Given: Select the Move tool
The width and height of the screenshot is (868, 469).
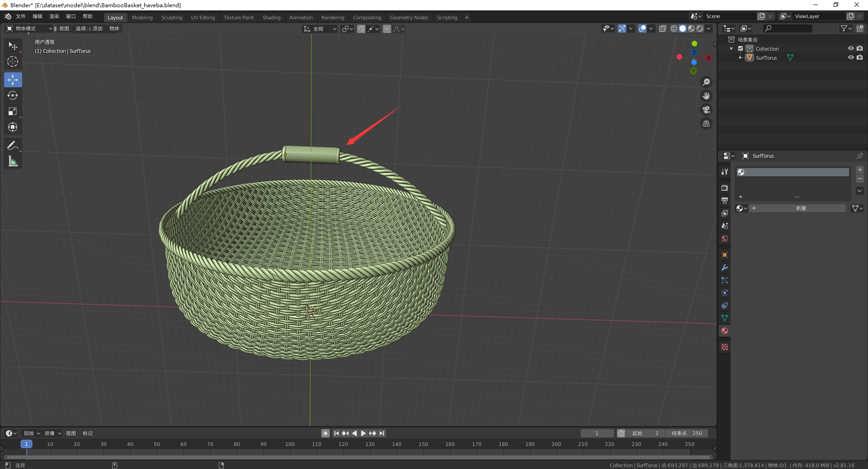Looking at the screenshot, I should coord(13,80).
